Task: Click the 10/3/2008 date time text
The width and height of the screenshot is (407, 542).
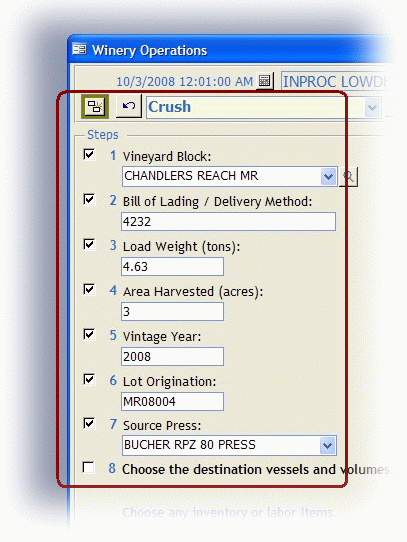Action: pyautogui.click(x=185, y=82)
